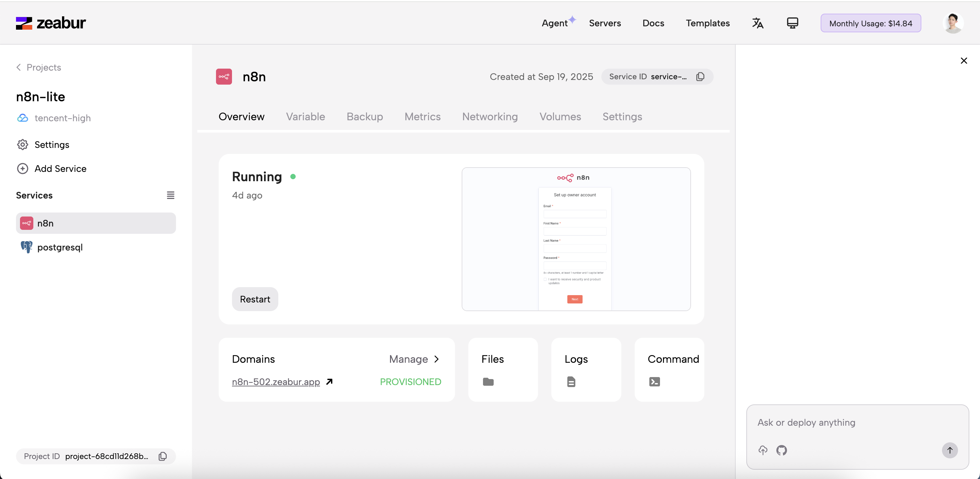The image size is (980, 479).
Task: Select postgresql service in sidebar
Action: [60, 247]
